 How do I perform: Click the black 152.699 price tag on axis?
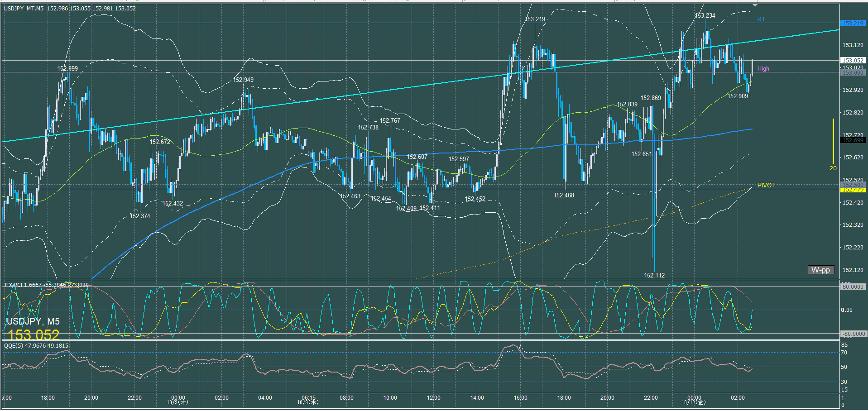pyautogui.click(x=853, y=140)
